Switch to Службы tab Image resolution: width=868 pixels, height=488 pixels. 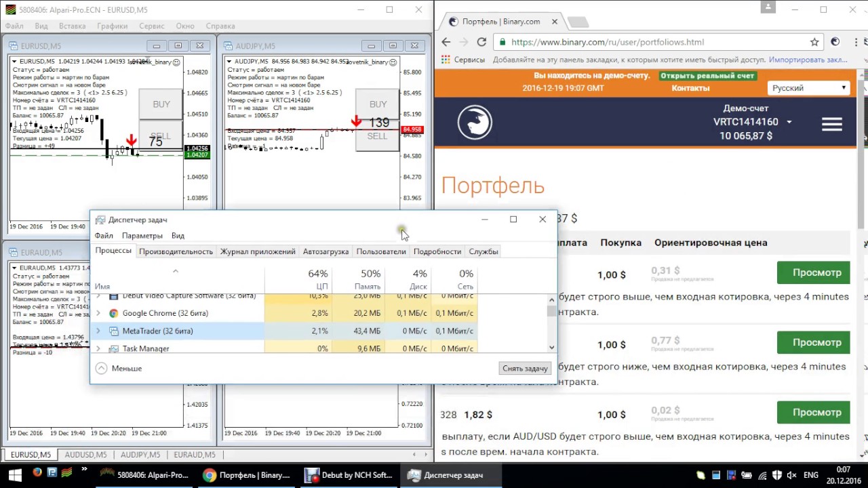coord(484,251)
